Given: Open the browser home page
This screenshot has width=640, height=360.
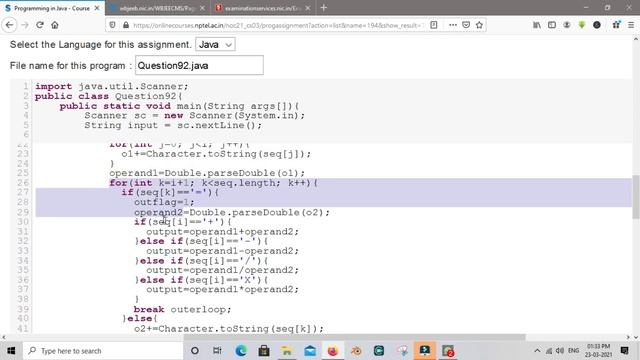Looking at the screenshot, I should 55,25.
